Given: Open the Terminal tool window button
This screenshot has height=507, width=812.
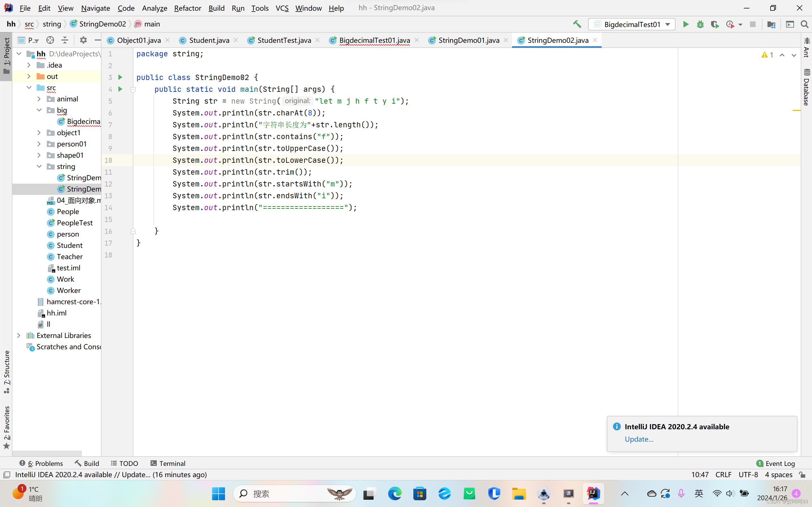Looking at the screenshot, I should (x=168, y=463).
